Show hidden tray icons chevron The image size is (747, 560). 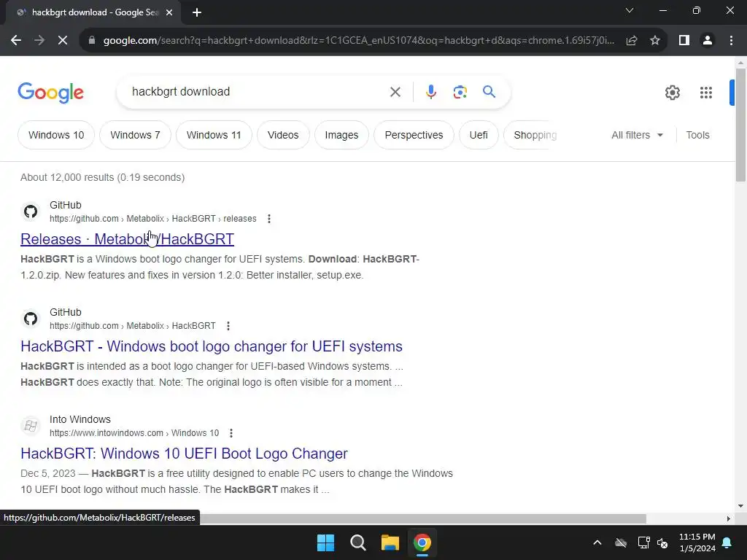(597, 542)
